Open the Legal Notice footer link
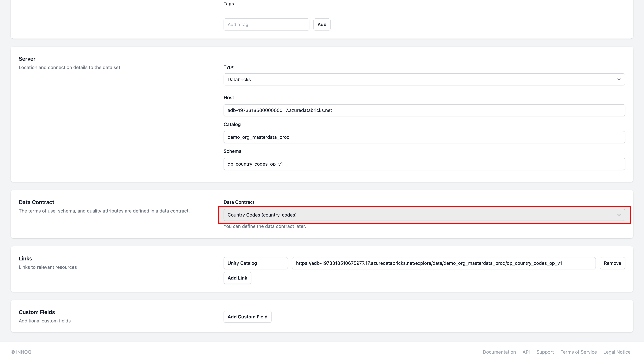Screen dimensions: 644x362 click(x=617, y=352)
